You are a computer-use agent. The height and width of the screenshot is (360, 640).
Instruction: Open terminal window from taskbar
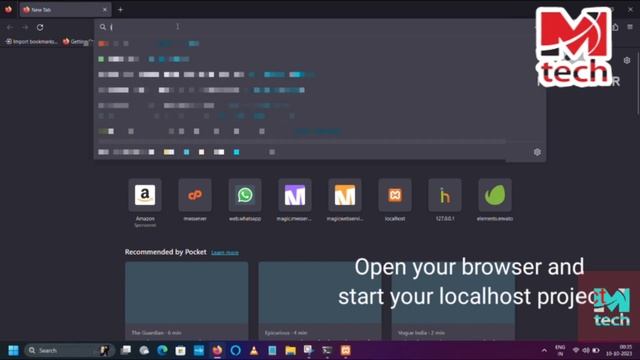(327, 350)
